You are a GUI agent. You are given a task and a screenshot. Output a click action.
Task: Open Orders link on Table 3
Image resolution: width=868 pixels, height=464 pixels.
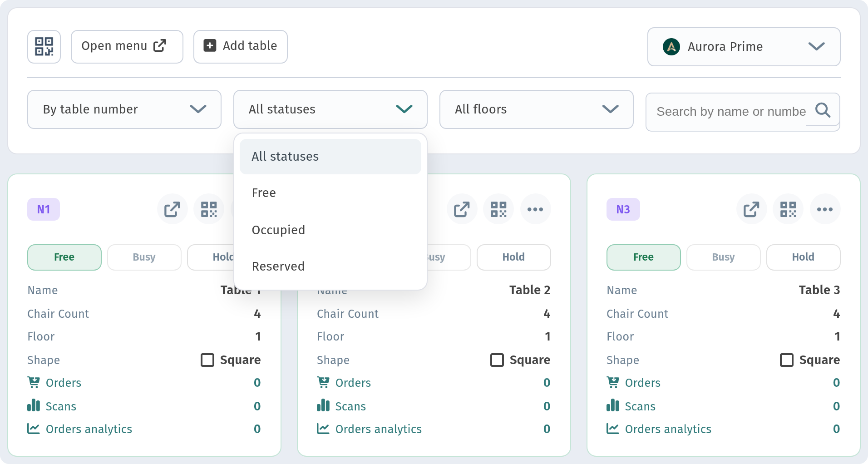(x=643, y=383)
